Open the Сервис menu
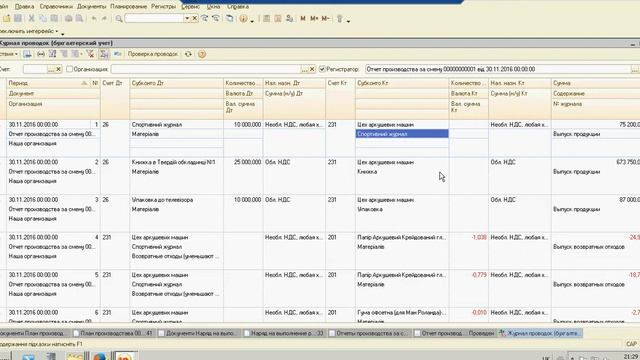The height and width of the screenshot is (360, 640). tap(190, 7)
